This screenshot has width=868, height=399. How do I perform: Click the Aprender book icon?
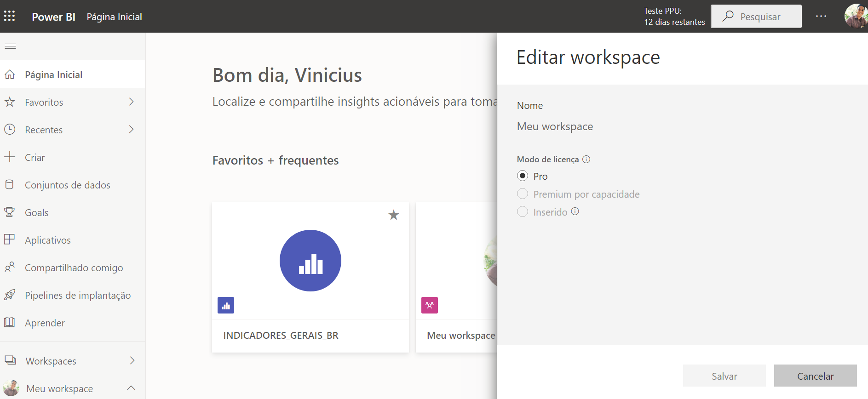click(x=10, y=323)
